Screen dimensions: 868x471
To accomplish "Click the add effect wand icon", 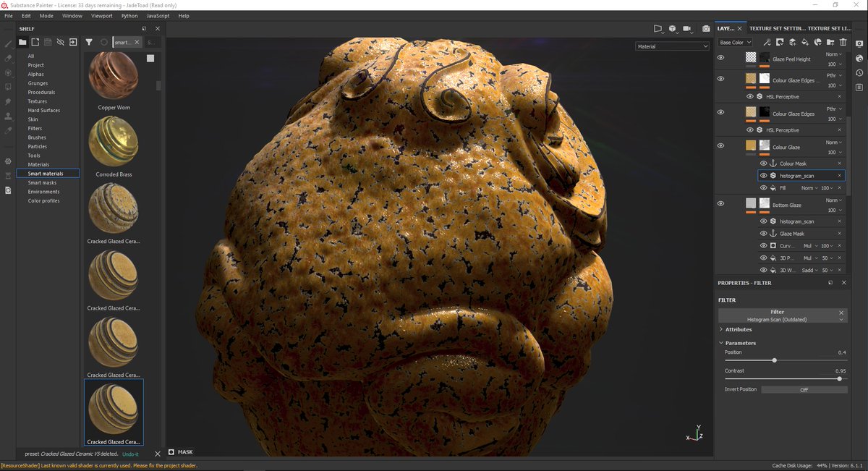I will click(767, 42).
